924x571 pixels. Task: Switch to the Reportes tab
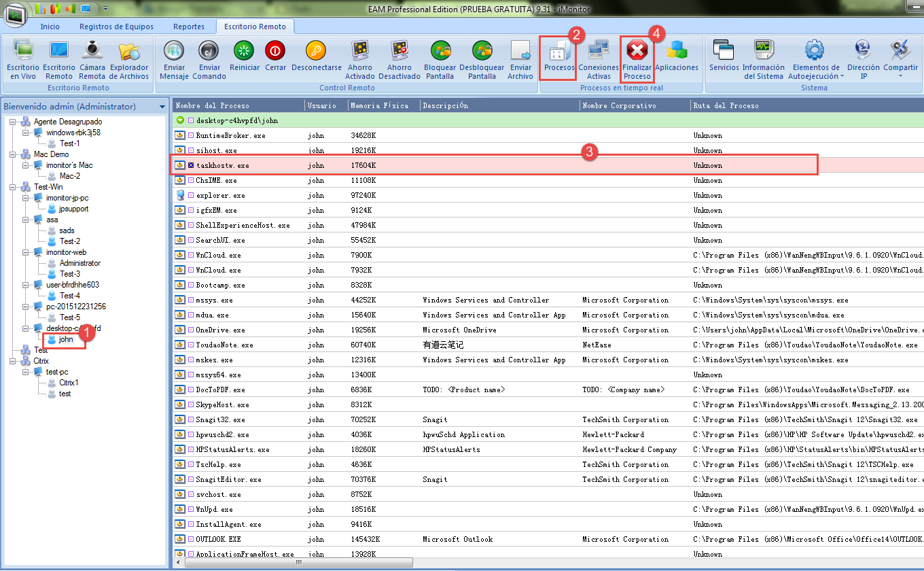(189, 27)
